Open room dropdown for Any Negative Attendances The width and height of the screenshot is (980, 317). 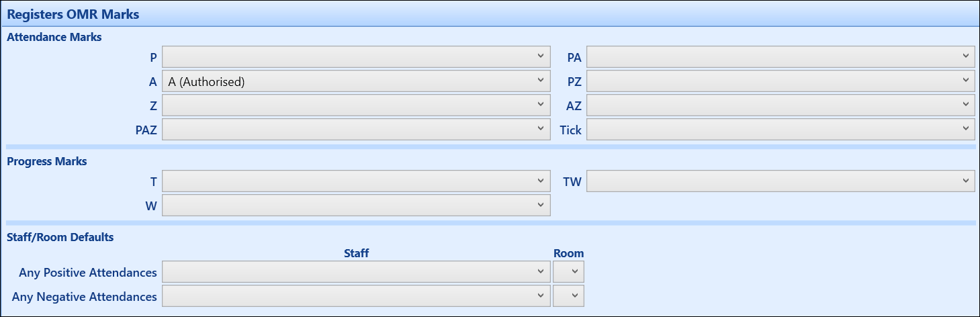tap(568, 296)
